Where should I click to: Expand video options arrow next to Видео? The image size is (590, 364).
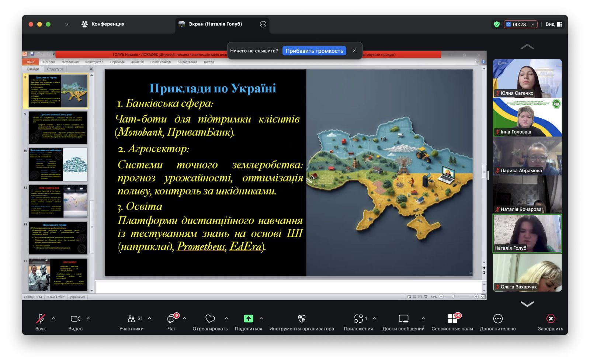(x=88, y=318)
